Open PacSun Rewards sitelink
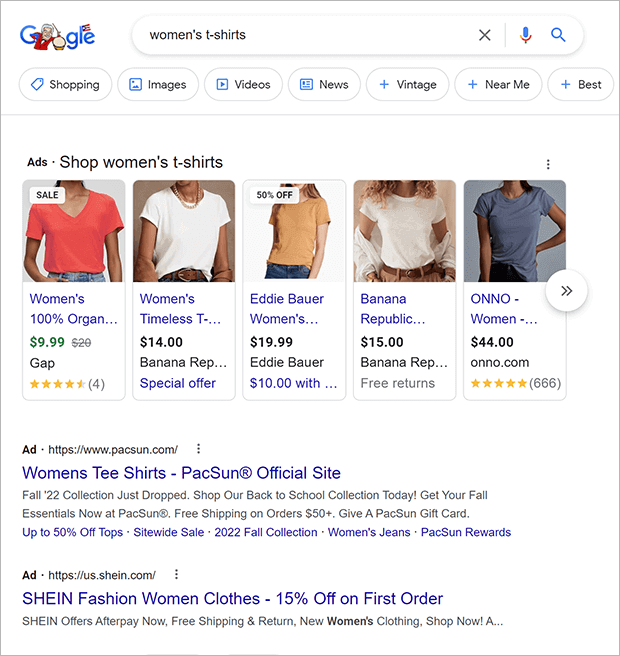This screenshot has width=620, height=656. (x=466, y=532)
